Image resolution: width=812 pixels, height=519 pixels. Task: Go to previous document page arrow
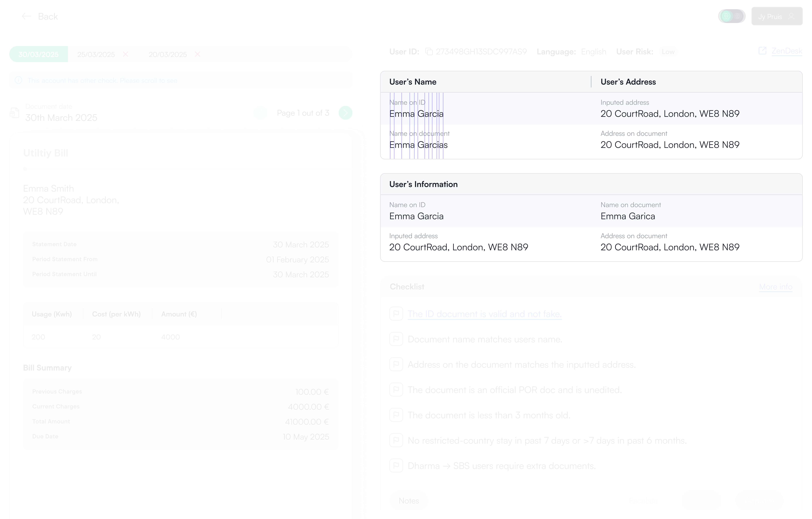pyautogui.click(x=260, y=113)
